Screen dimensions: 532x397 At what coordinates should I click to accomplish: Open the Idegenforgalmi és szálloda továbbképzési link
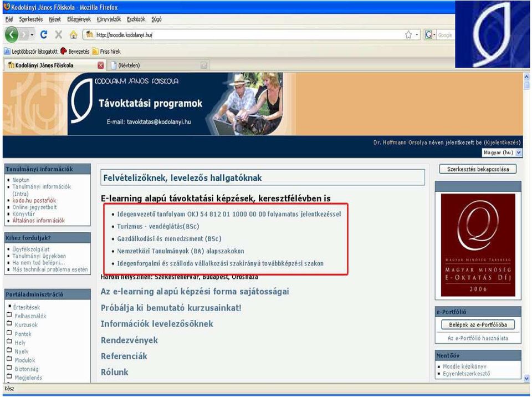click(220, 263)
